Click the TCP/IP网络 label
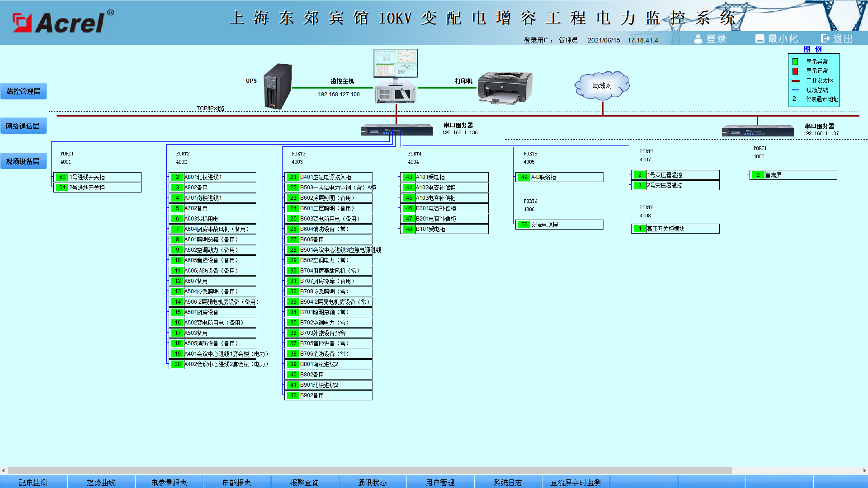The width and height of the screenshot is (868, 488). pyautogui.click(x=210, y=108)
